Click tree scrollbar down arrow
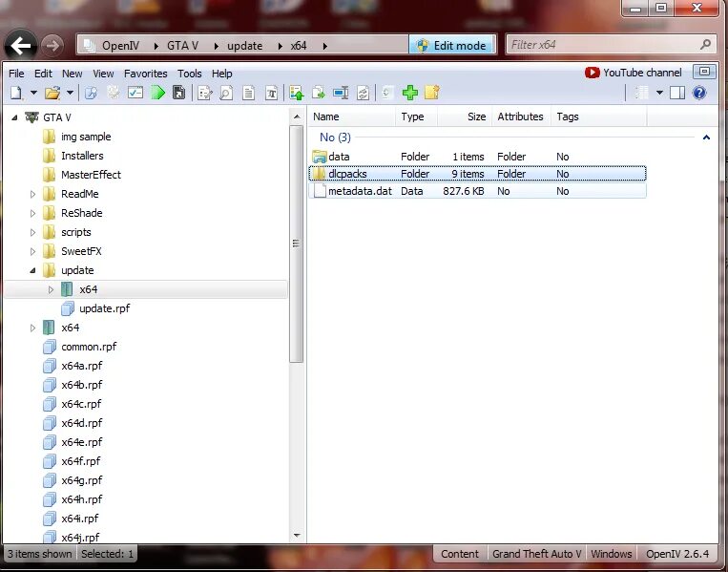 297,536
